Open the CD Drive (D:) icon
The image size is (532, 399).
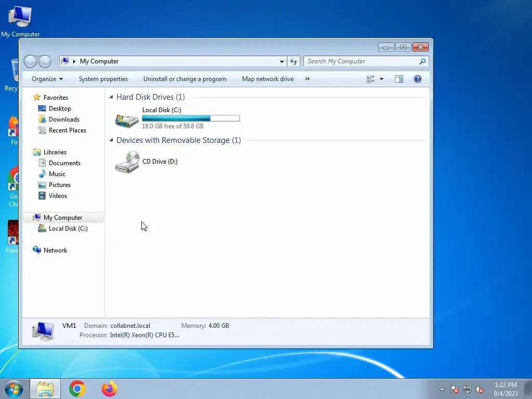(127, 162)
